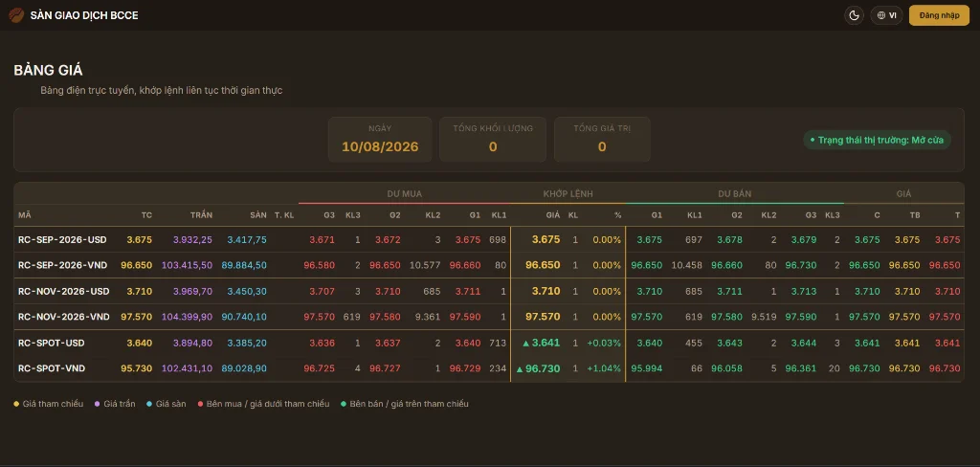The height and width of the screenshot is (467, 980).
Task: Click bid price 96.725
Action: (320, 368)
